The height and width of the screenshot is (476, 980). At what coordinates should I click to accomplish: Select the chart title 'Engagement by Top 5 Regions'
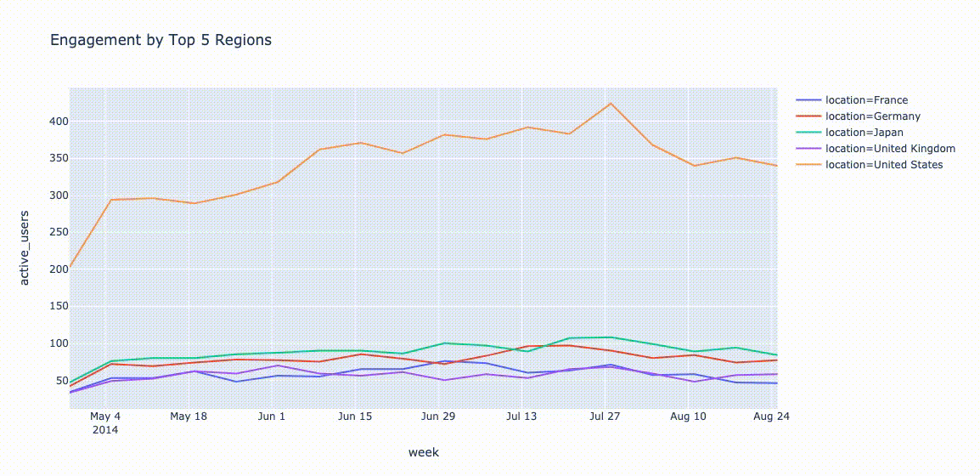[161, 40]
